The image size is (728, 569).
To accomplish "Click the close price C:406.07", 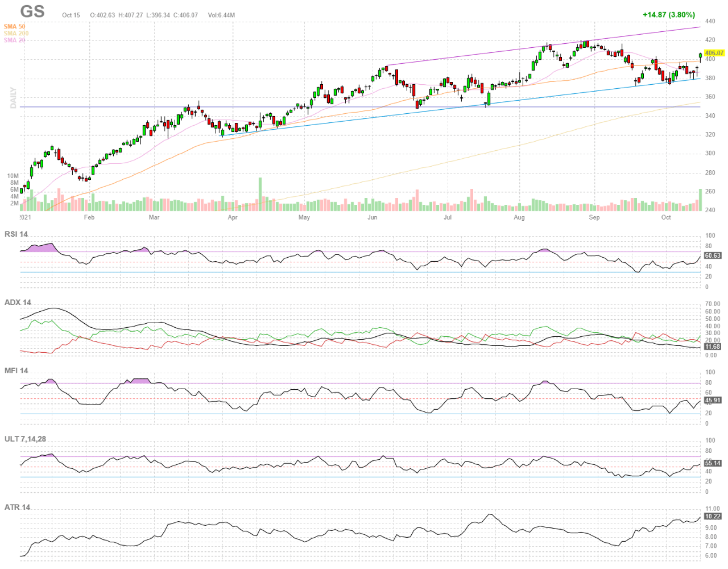I will [186, 15].
